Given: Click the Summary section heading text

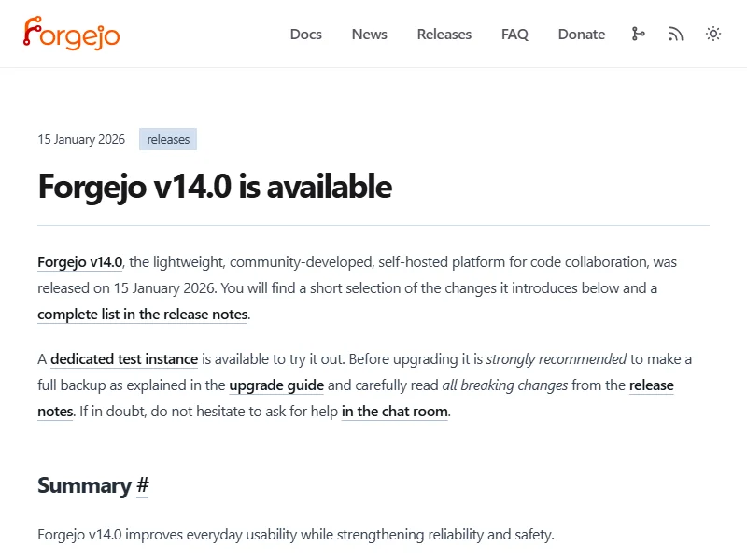Looking at the screenshot, I should click(x=84, y=485).
